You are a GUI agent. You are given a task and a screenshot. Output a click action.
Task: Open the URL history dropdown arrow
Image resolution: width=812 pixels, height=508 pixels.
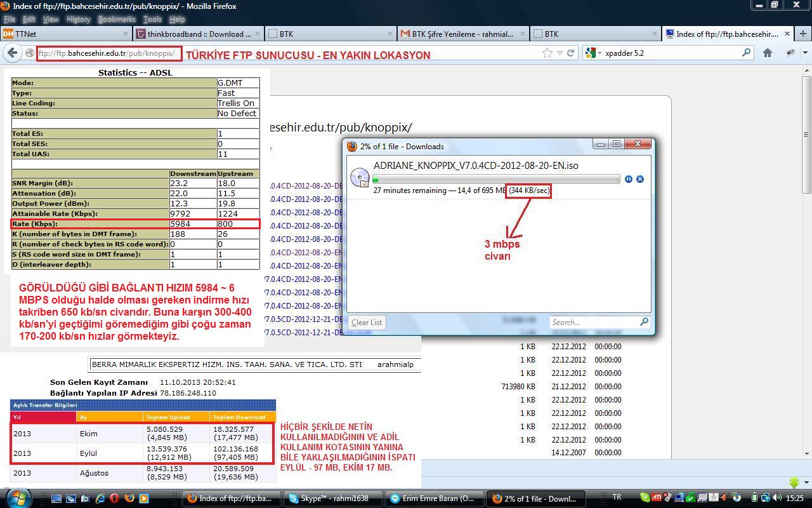[560, 53]
